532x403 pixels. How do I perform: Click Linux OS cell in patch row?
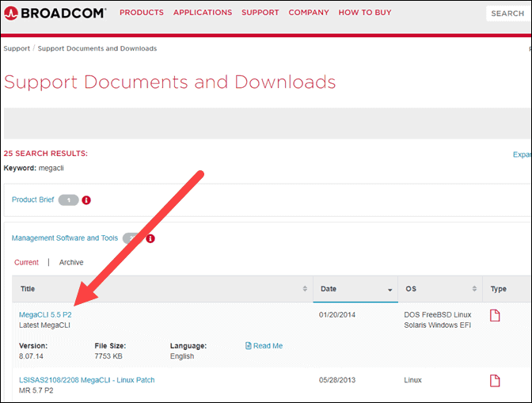[x=412, y=380]
